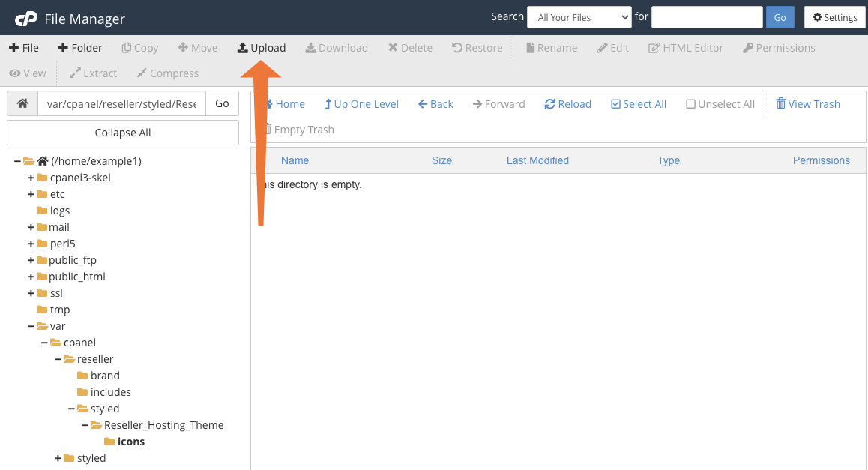Click the Back navigation button
This screenshot has height=470, width=868.
[x=435, y=104]
